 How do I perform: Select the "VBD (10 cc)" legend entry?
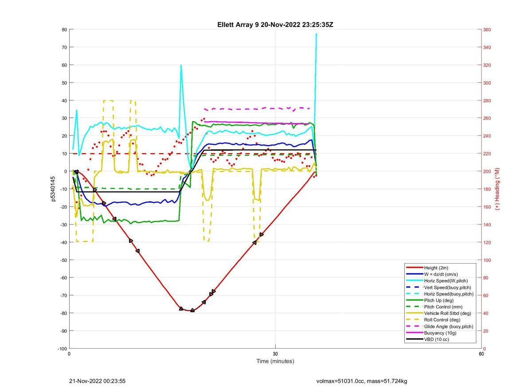click(x=437, y=339)
